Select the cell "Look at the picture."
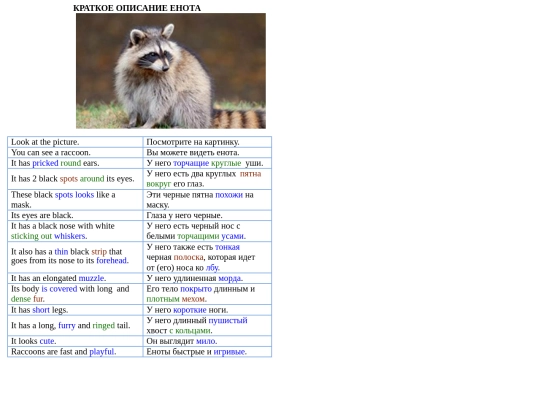 (75, 142)
